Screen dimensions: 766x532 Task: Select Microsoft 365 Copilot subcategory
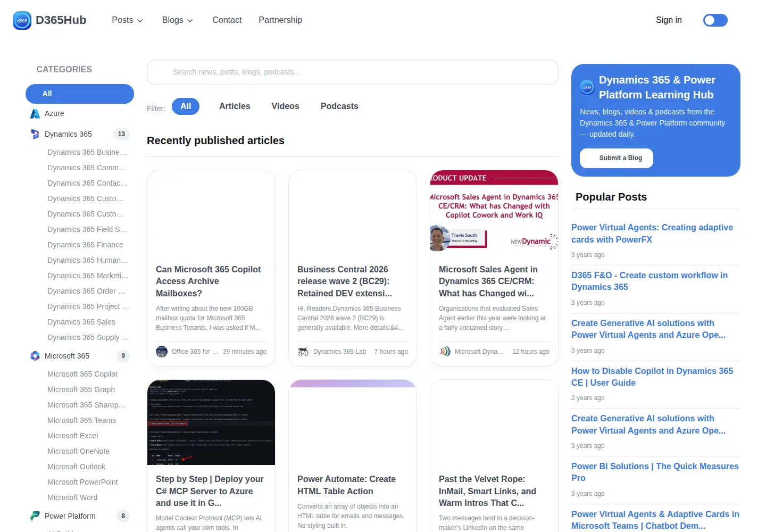point(82,374)
